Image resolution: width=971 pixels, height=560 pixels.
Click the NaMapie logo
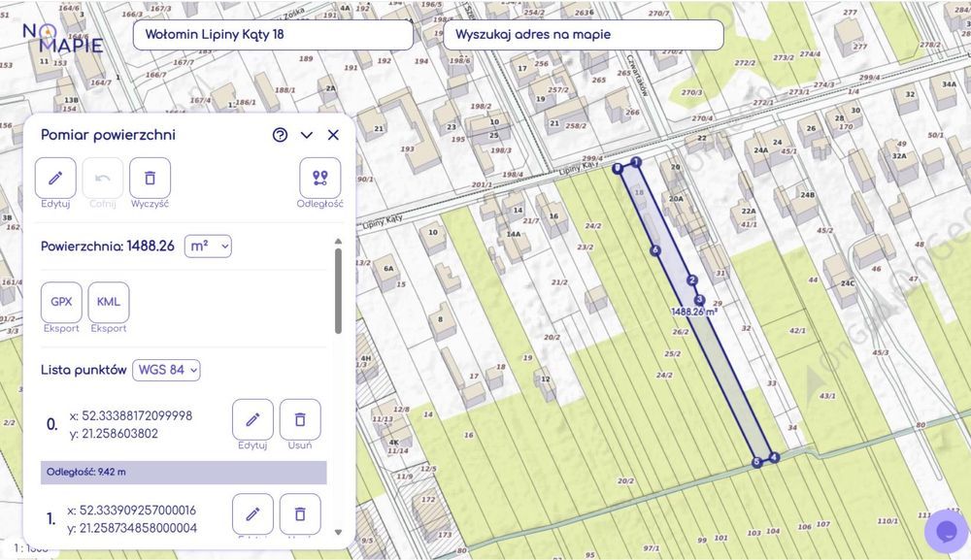click(x=63, y=39)
